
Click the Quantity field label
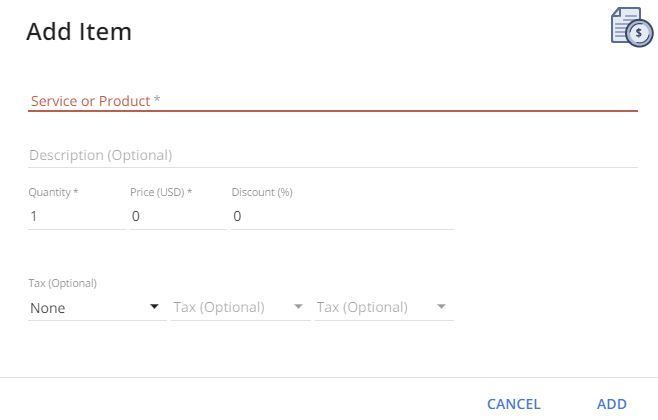click(53, 192)
